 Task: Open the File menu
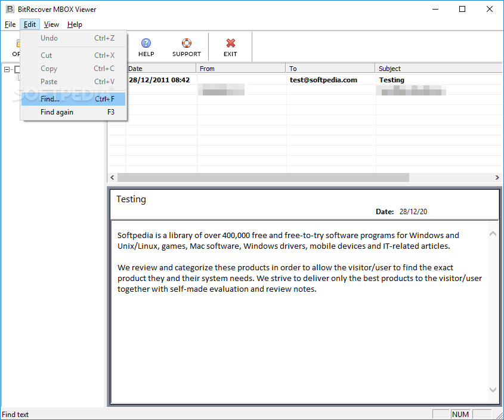[10, 24]
